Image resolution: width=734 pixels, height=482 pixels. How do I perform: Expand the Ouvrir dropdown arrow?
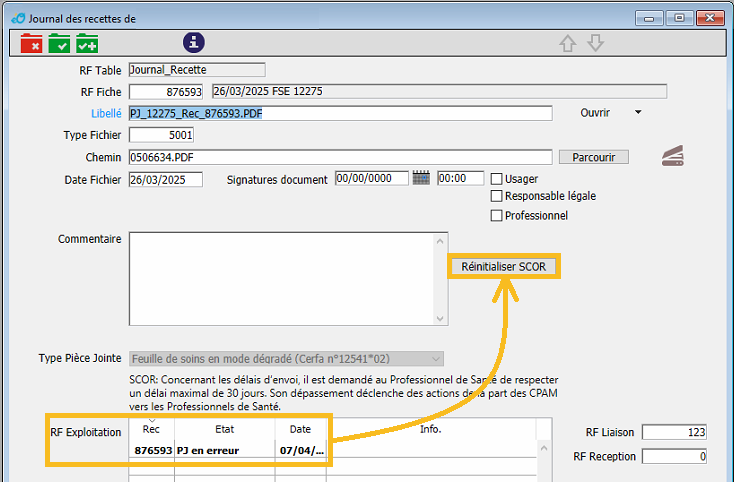point(638,113)
